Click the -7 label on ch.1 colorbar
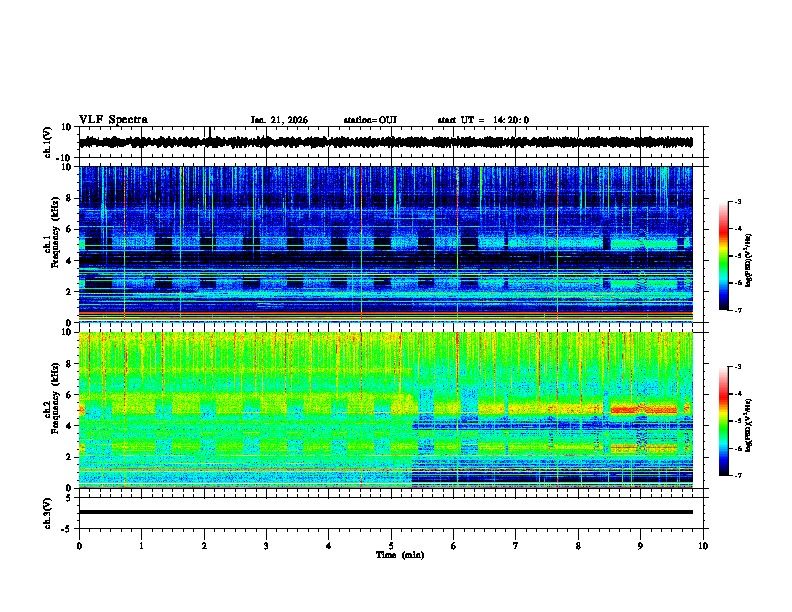Screen dimensions: 792x612 pos(737,310)
